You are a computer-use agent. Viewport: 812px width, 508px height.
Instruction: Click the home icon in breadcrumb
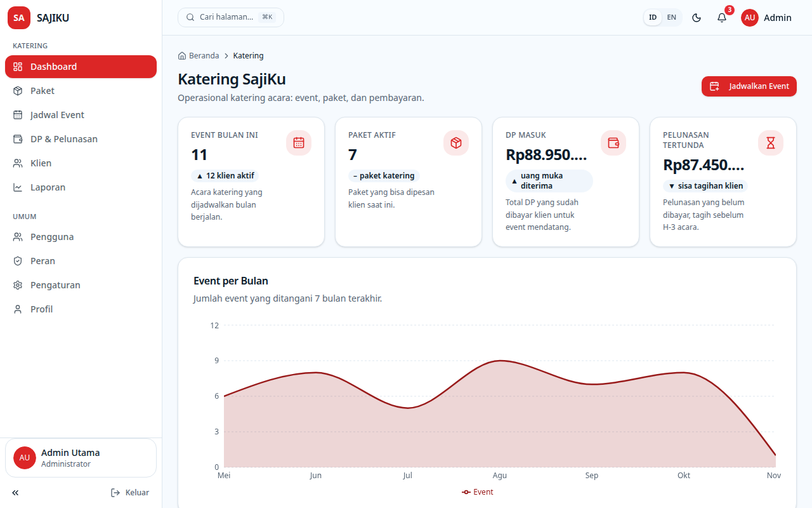point(182,56)
